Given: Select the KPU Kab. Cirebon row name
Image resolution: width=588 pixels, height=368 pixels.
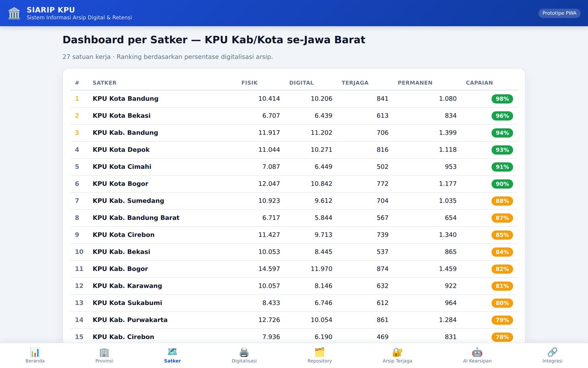Looking at the screenshot, I should [x=124, y=337].
